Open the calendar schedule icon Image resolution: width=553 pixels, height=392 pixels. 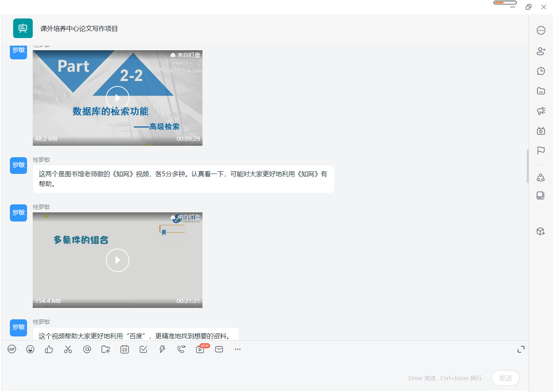tap(125, 349)
